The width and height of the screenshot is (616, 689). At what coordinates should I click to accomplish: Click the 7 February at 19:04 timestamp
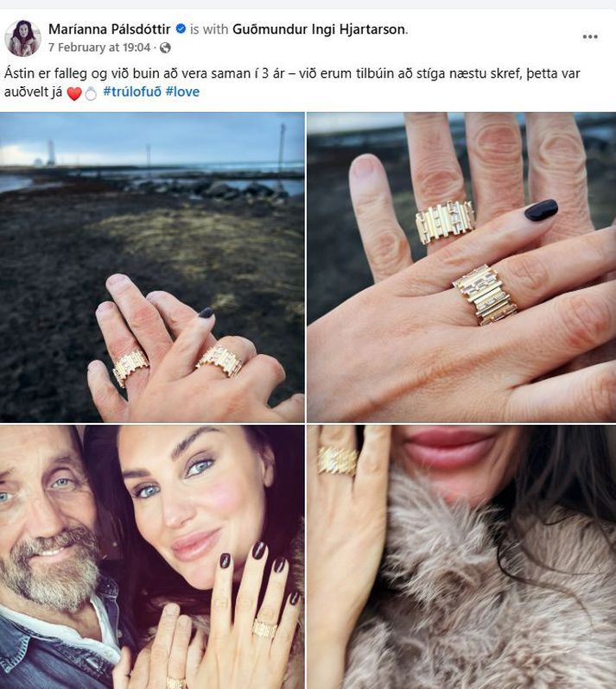click(x=99, y=47)
